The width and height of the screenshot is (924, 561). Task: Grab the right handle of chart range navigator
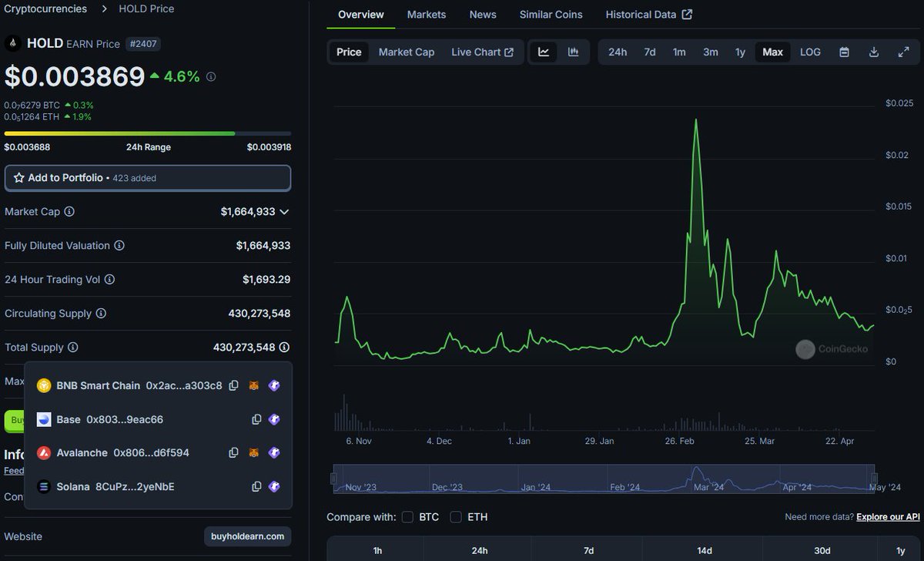(x=875, y=479)
